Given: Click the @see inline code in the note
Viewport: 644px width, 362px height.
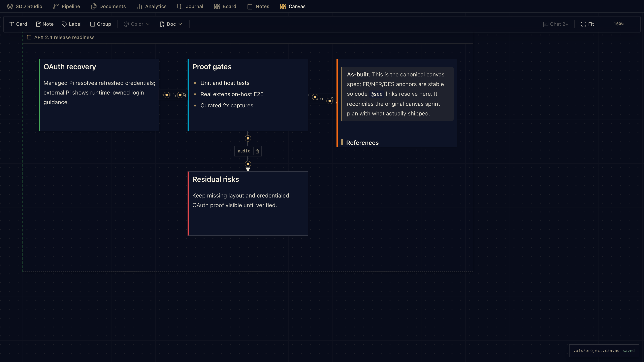Looking at the screenshot, I should tap(377, 94).
